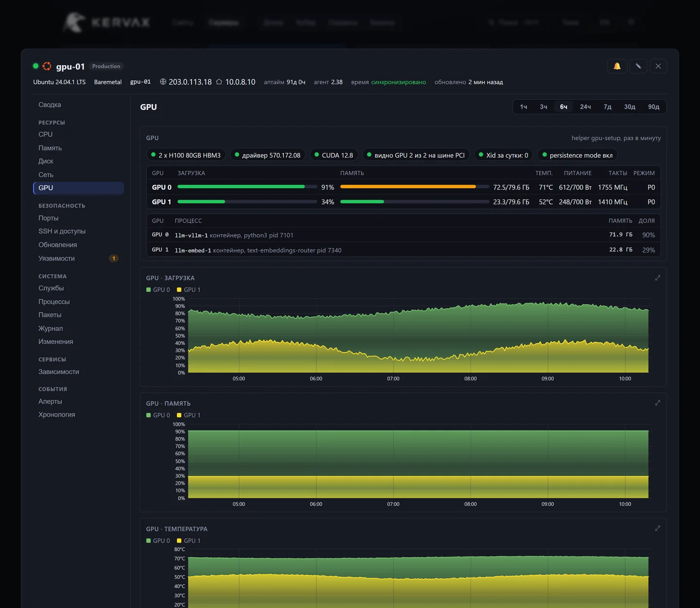700x608 pixels.
Task: Click the CUDA 12.8 chip
Action: pos(334,155)
